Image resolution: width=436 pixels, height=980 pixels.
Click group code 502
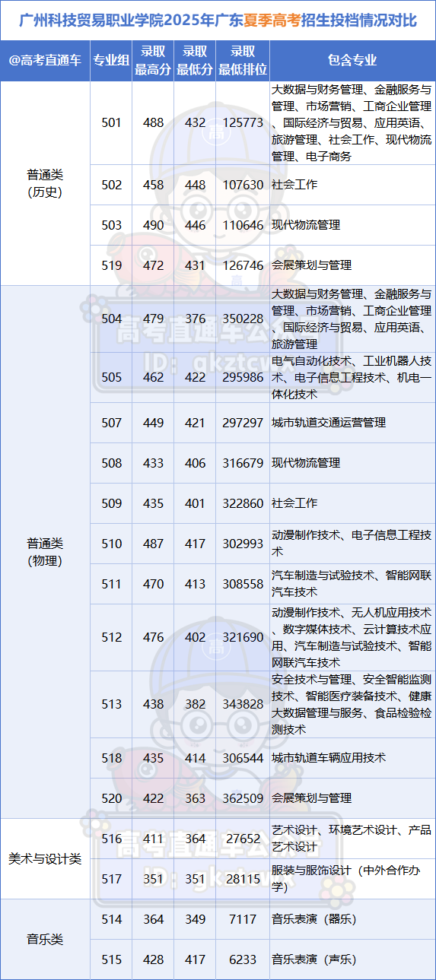111,185
